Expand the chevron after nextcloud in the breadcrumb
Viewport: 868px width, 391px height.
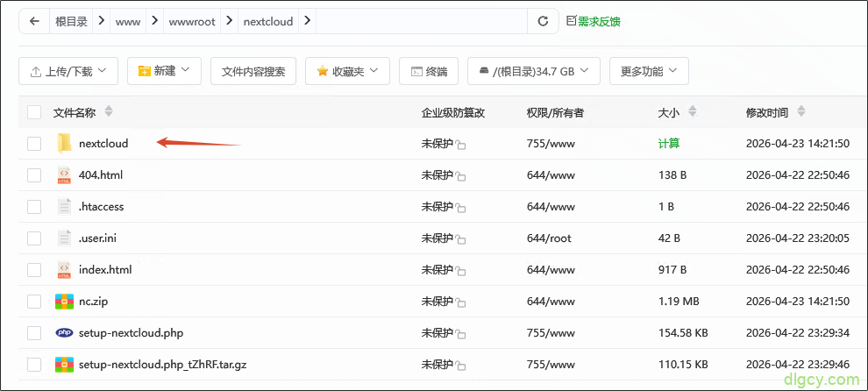point(307,22)
